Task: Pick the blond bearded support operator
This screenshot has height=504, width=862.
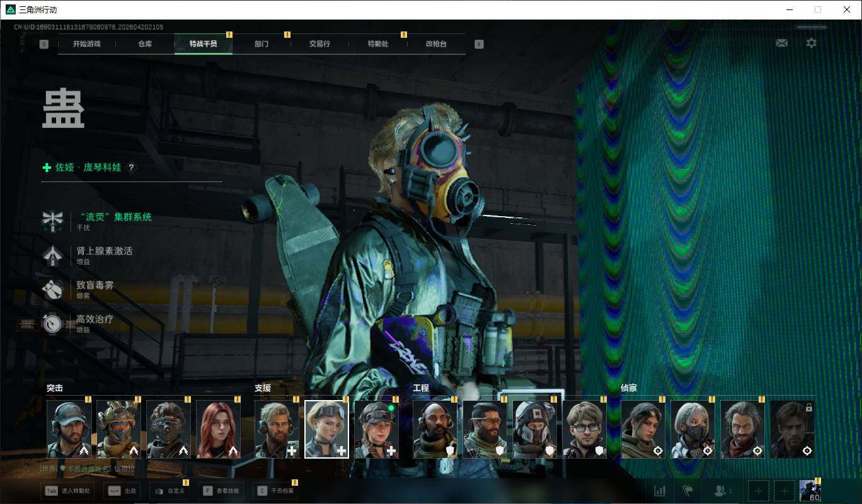Action: coord(277,429)
